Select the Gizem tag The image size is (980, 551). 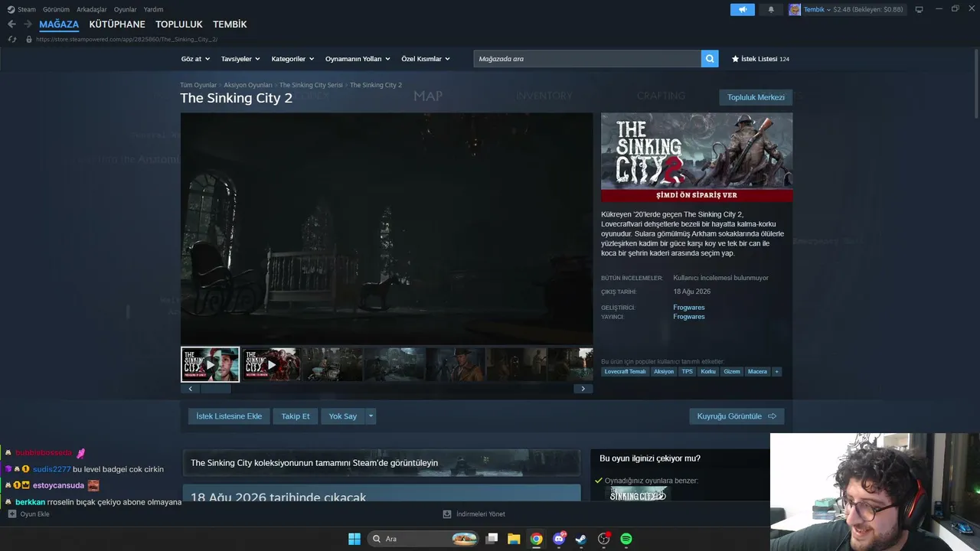[732, 372]
